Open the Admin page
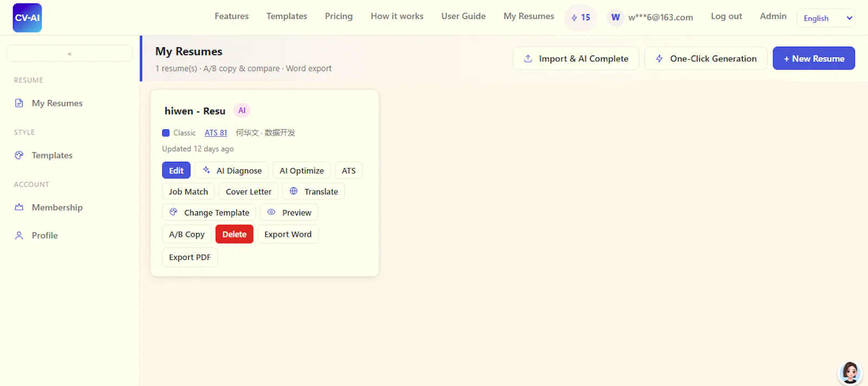This screenshot has width=868, height=386. click(773, 16)
